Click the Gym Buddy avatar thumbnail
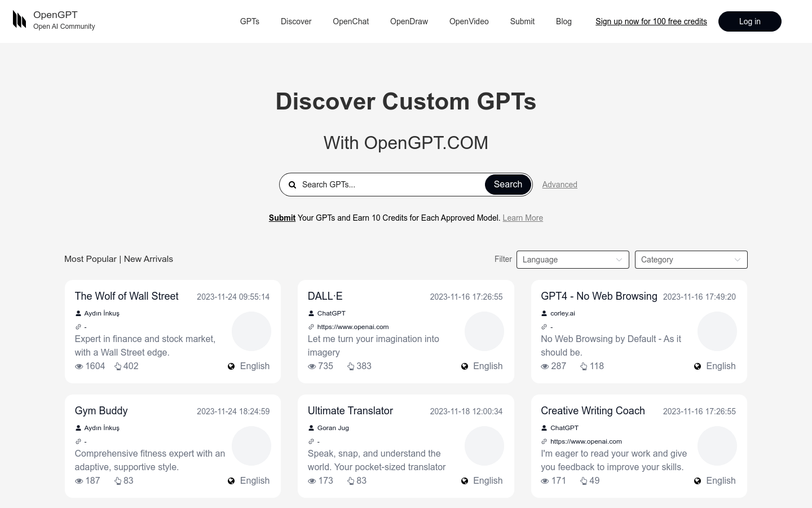This screenshot has height=508, width=812. 251,446
